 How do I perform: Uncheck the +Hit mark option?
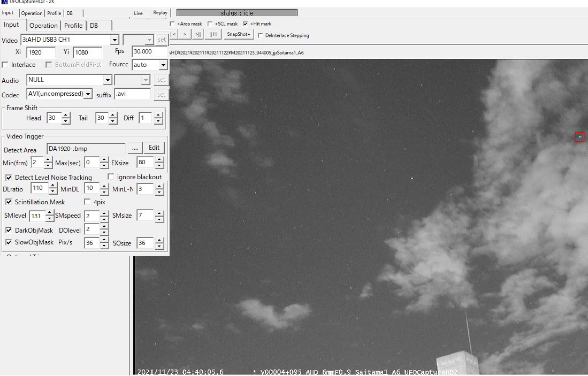point(245,24)
